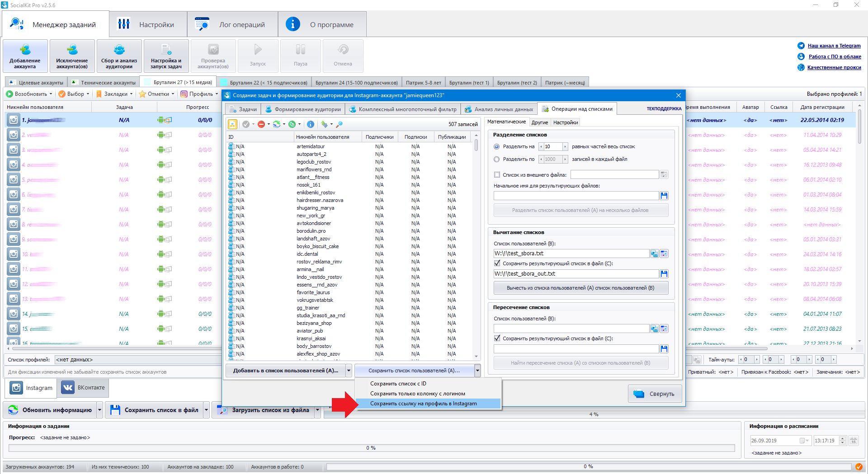
Task: Click the up-down arrows sort icon
Action: pyautogui.click(x=324, y=124)
